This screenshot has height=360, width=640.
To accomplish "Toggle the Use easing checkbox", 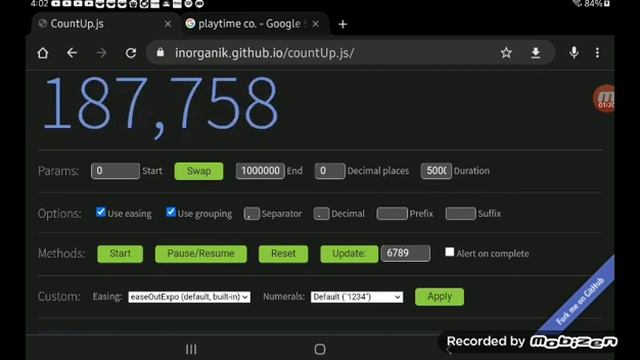I will point(100,212).
